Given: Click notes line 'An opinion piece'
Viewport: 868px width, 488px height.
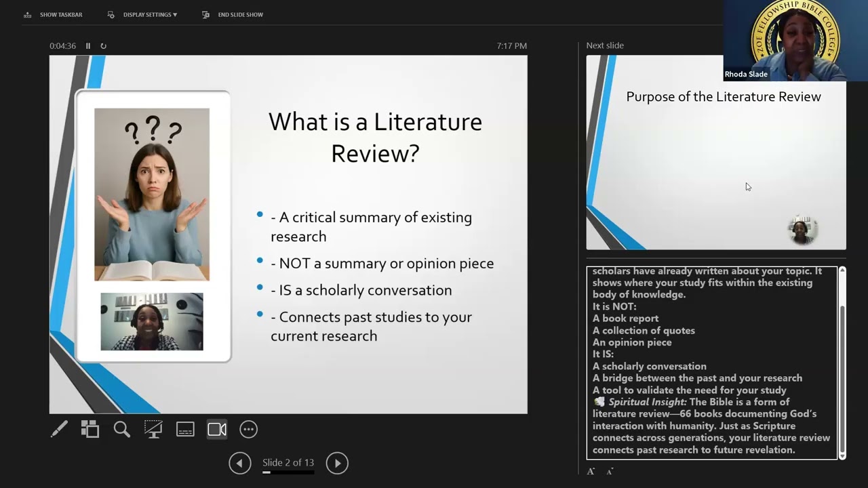Looking at the screenshot, I should (632, 342).
